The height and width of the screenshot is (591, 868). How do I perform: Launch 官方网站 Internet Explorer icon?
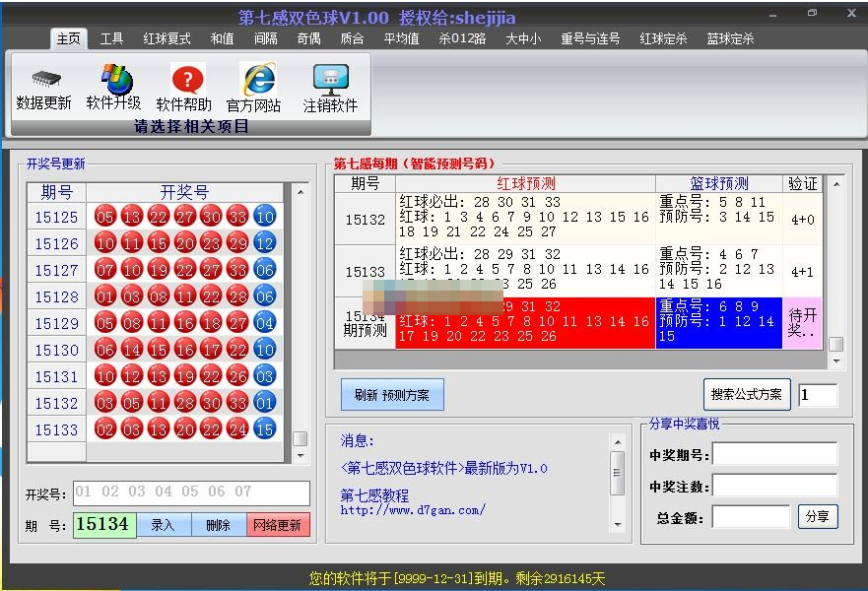coord(254,80)
